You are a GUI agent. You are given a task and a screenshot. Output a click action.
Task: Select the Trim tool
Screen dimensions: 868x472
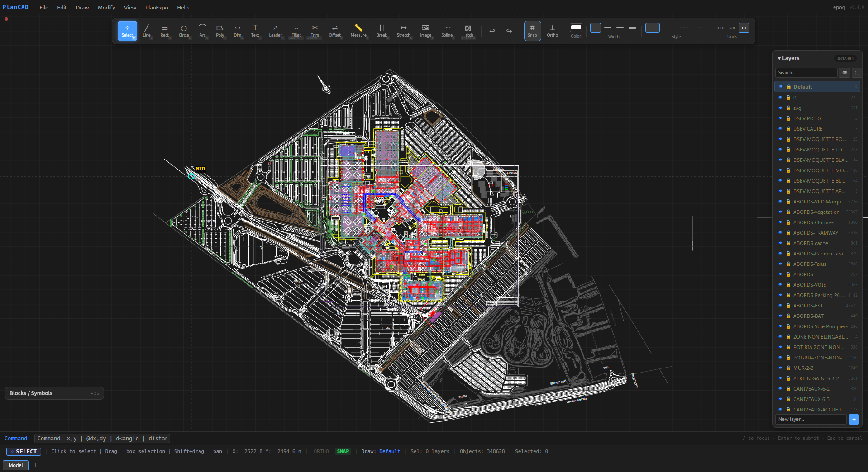315,31
